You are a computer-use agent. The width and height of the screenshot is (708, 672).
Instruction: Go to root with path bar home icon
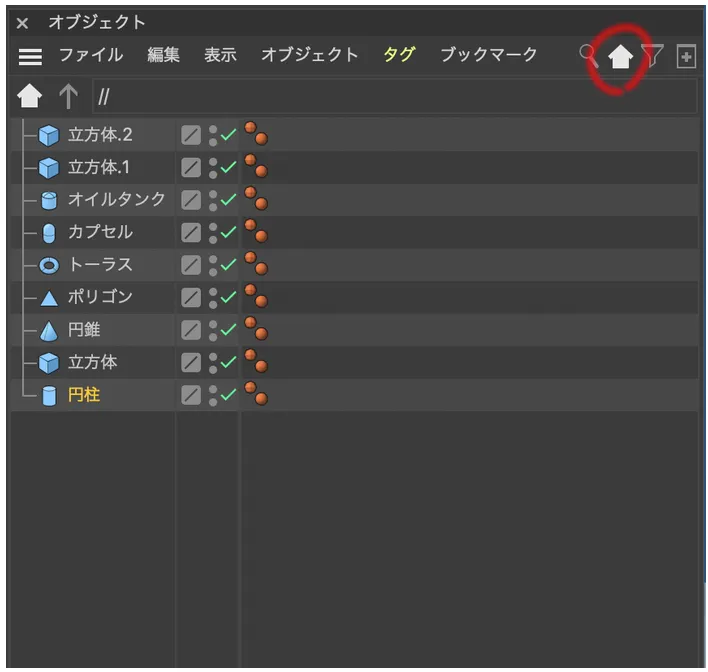[x=29, y=96]
